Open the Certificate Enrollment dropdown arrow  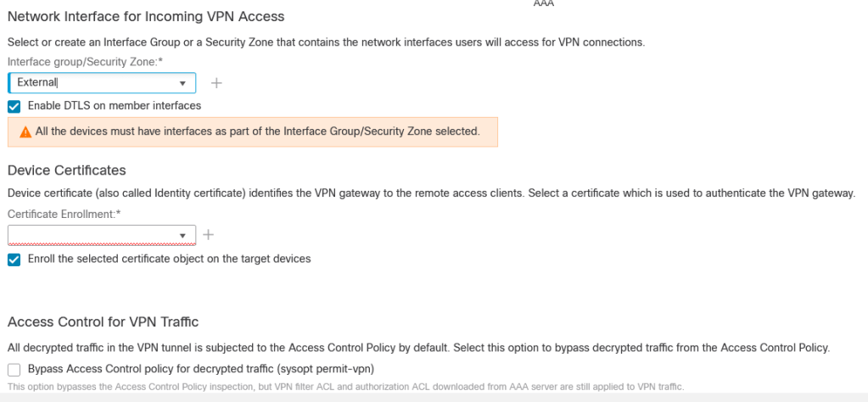pos(182,236)
